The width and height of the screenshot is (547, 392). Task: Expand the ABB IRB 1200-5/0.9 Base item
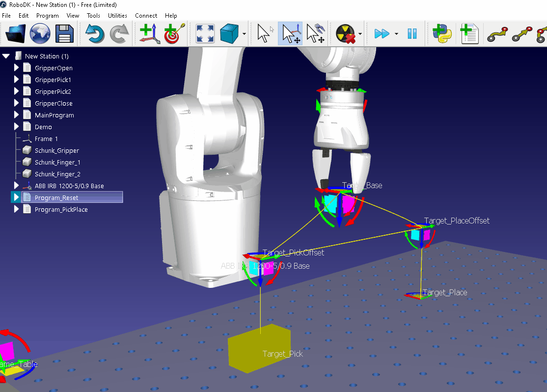pos(16,185)
